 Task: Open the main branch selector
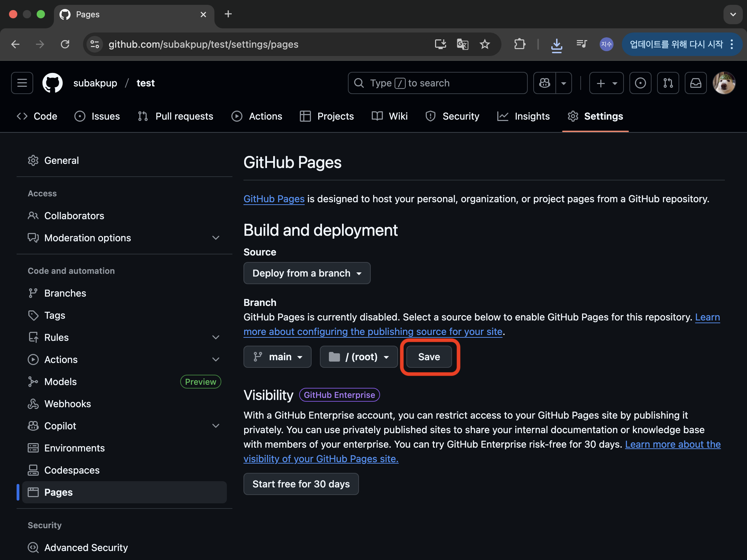pyautogui.click(x=277, y=357)
